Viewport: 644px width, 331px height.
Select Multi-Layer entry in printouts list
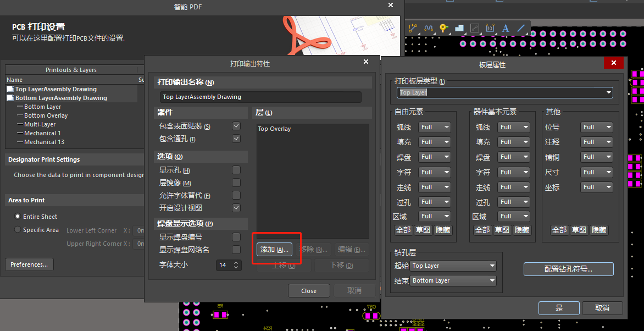pyautogui.click(x=40, y=124)
